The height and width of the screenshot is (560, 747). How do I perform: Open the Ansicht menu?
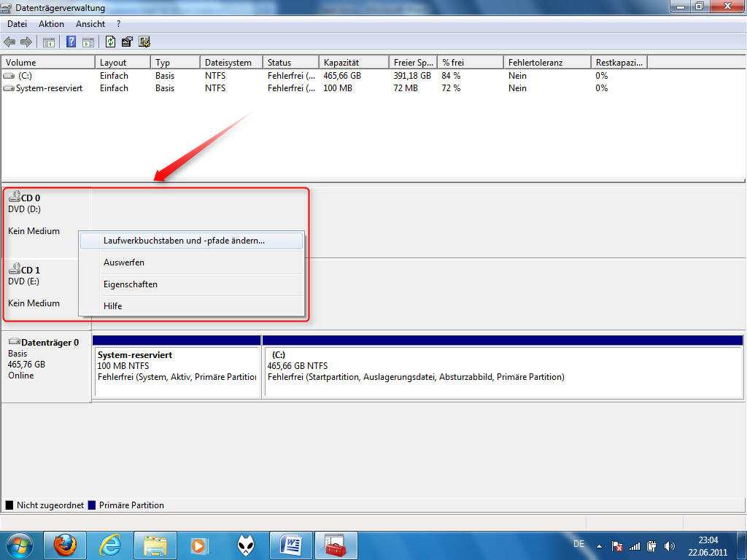[90, 24]
